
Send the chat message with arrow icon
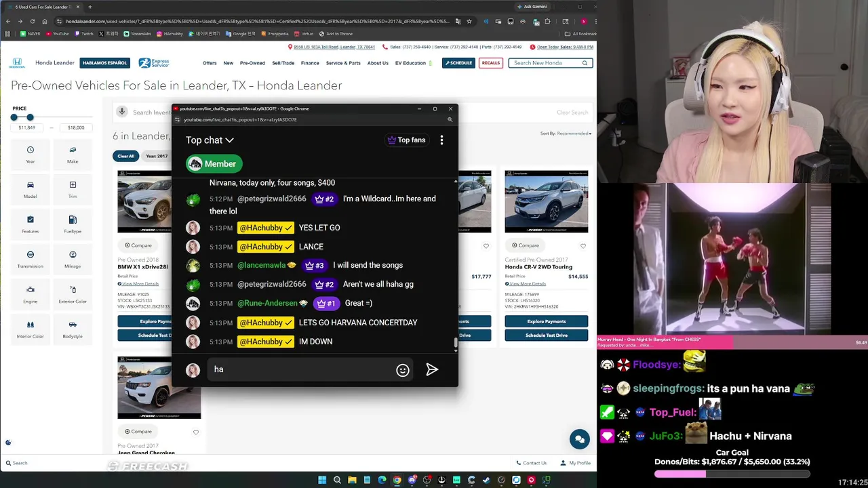coord(432,369)
